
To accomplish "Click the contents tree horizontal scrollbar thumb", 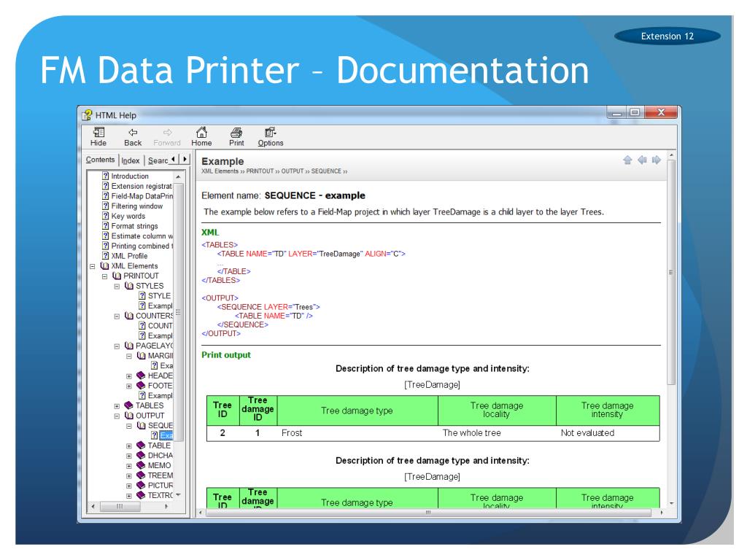I will pyautogui.click(x=120, y=507).
